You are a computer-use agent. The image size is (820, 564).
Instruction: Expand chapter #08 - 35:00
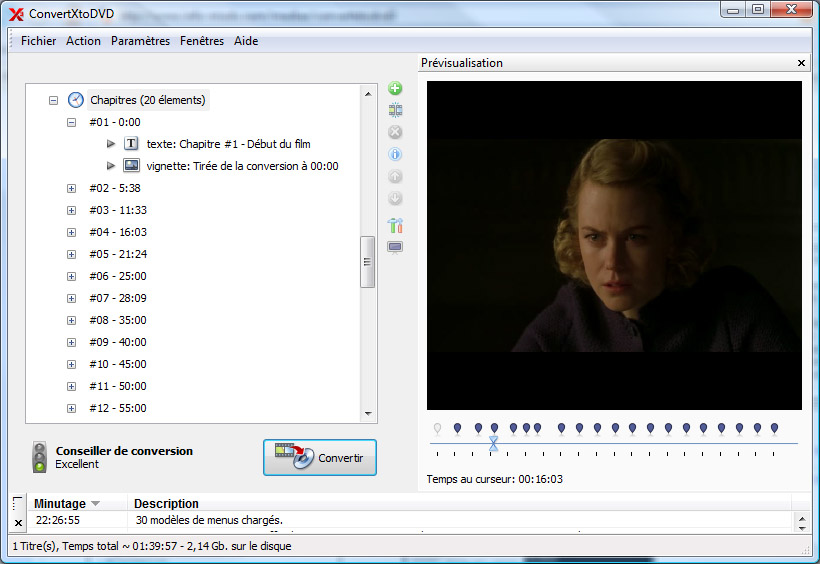coord(72,320)
